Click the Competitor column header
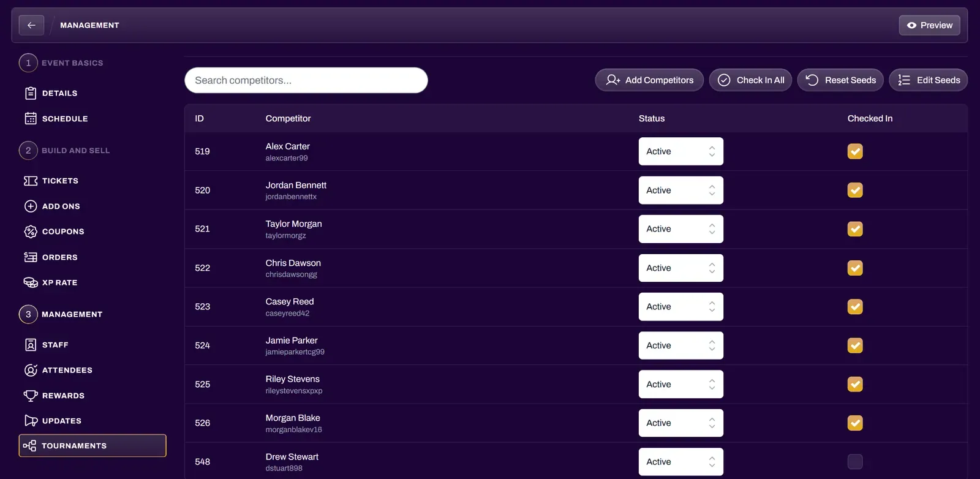The image size is (980, 479). click(x=288, y=118)
